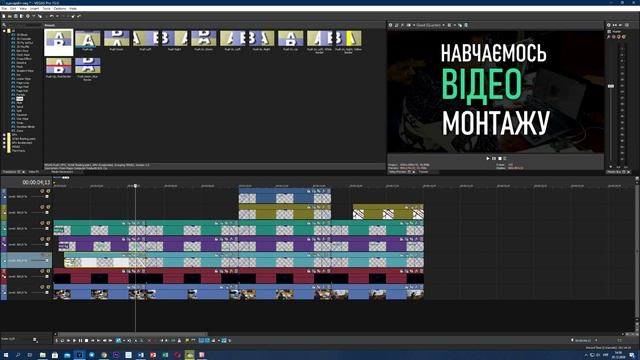The width and height of the screenshot is (640, 360).
Task: Click the Undo arrow icon
Action: (51, 16)
